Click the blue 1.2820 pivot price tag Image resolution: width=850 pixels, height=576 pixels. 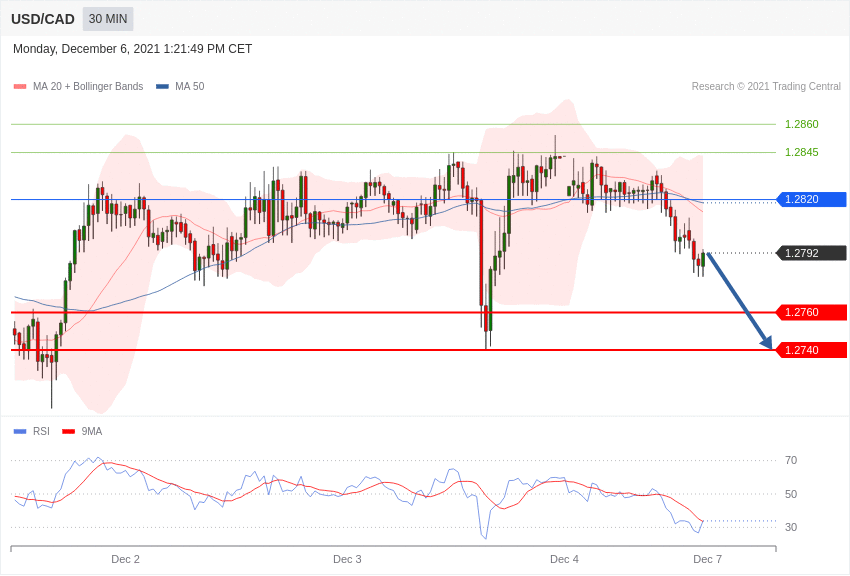(x=812, y=199)
